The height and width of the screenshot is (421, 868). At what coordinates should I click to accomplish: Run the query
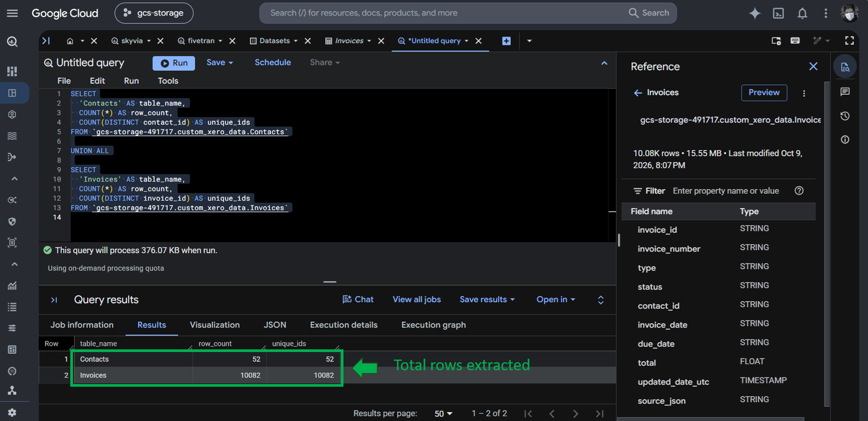[174, 63]
